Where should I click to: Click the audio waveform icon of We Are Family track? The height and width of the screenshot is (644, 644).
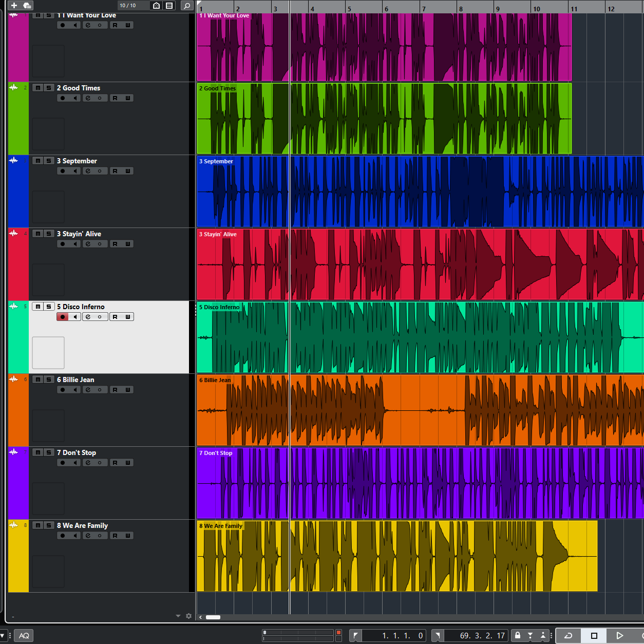[x=13, y=525]
